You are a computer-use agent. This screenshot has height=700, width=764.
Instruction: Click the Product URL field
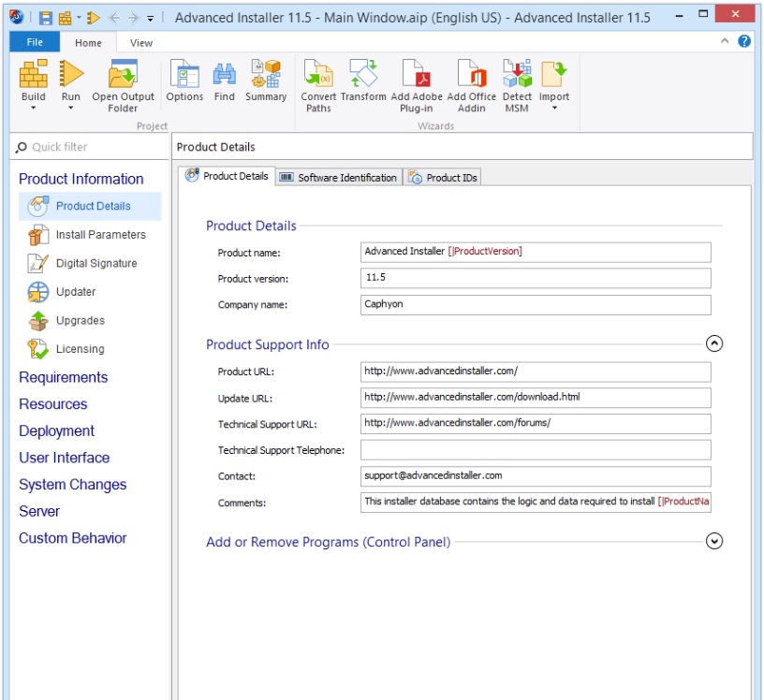click(x=536, y=372)
